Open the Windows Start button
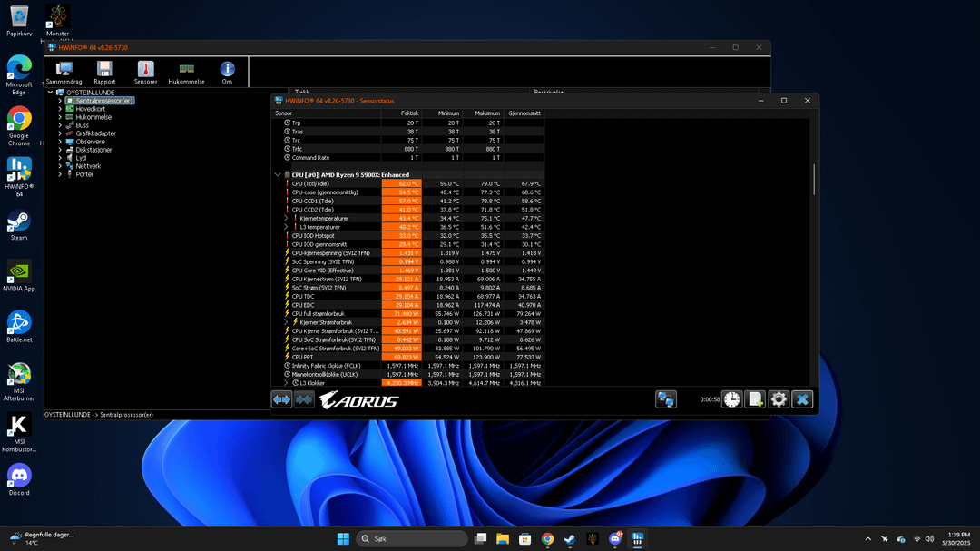Screen dimensions: 980x551 coord(343,538)
